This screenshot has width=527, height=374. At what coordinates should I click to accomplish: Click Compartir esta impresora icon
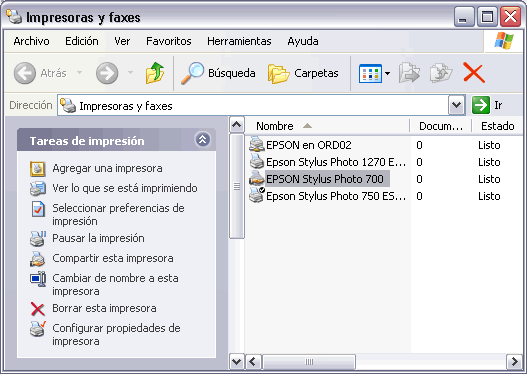37,259
